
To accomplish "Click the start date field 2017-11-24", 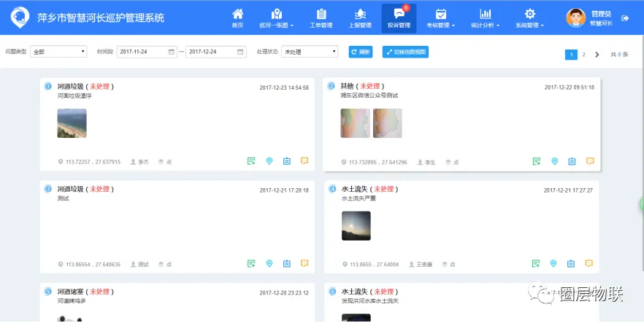I will (x=147, y=52).
